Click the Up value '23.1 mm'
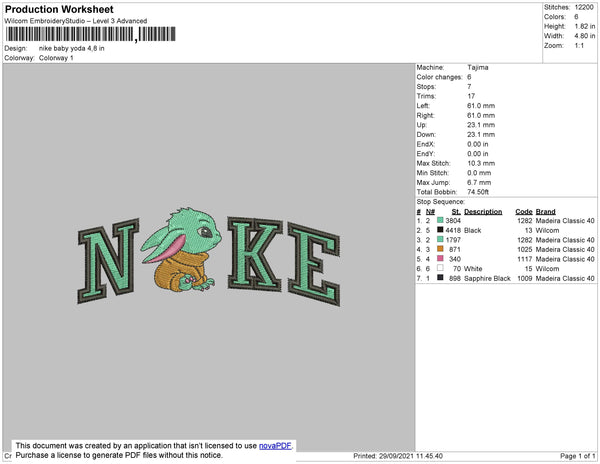This screenshot has height=464, width=600. click(481, 125)
